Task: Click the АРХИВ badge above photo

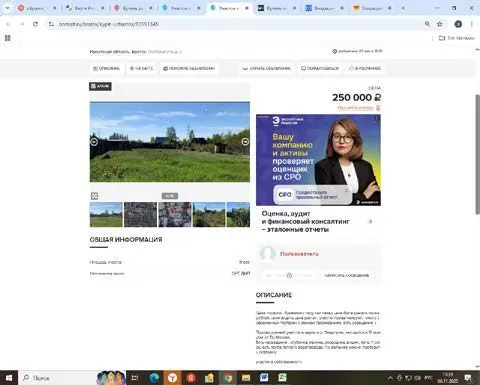Action: click(x=100, y=86)
